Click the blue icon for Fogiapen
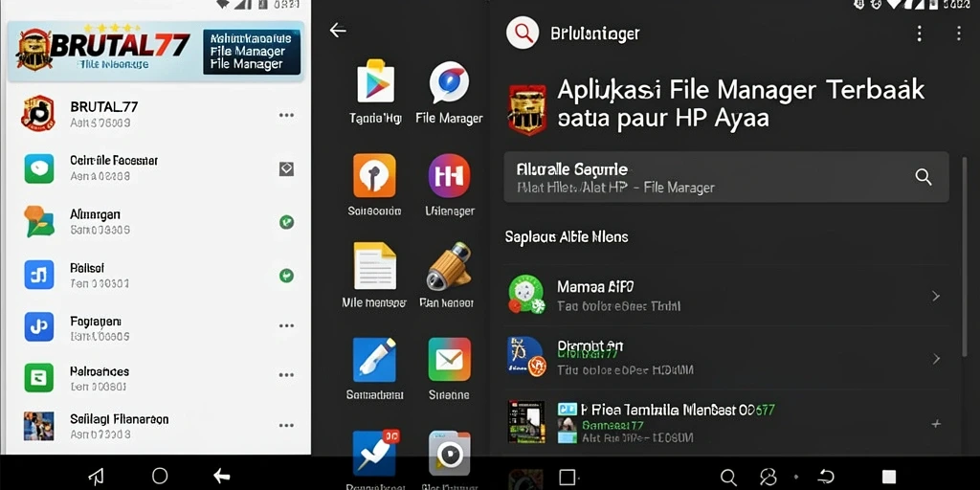Screen dimensions: 980x490 [x=38, y=326]
